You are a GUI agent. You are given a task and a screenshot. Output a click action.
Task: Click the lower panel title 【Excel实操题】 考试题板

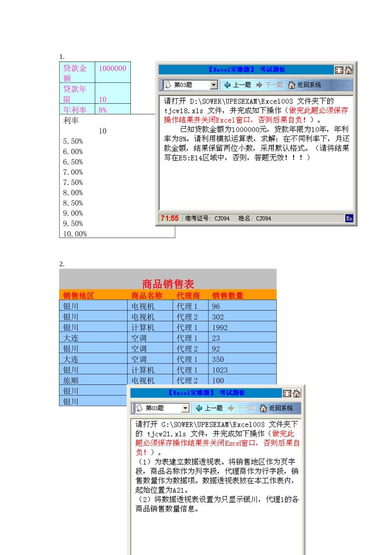(206, 393)
